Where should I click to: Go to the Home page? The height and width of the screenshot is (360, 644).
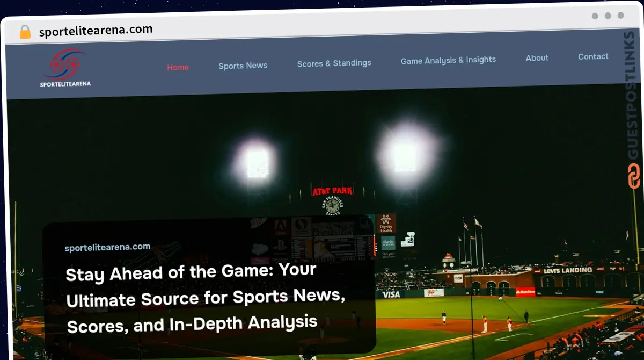(178, 67)
